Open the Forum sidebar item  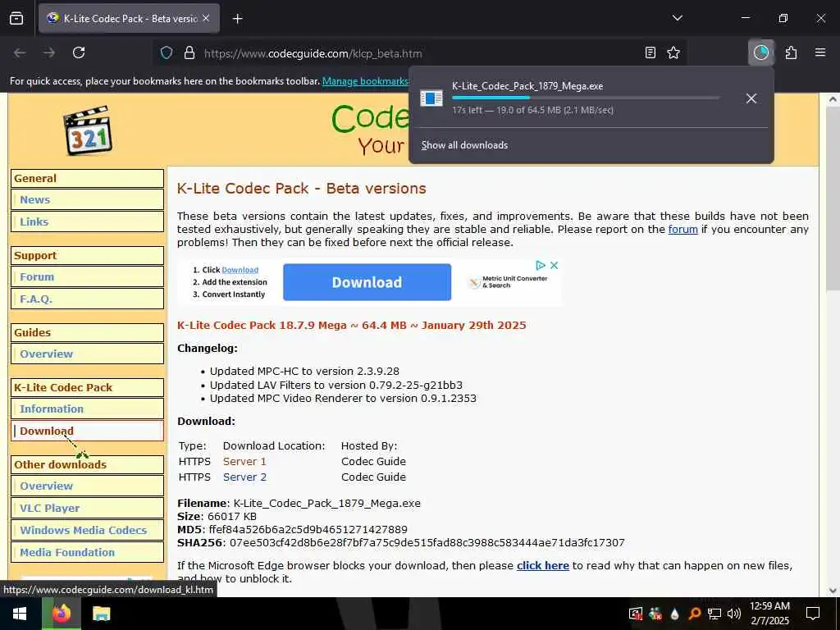(x=87, y=277)
